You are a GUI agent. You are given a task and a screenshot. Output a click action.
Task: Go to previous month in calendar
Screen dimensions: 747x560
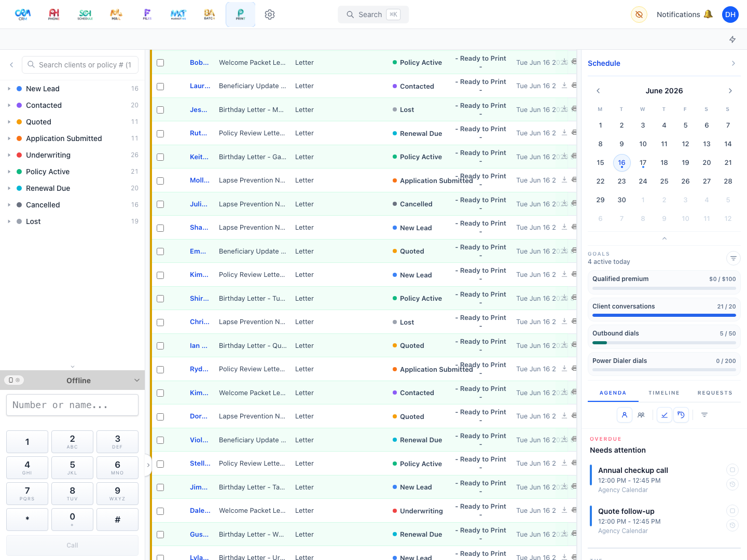(598, 91)
